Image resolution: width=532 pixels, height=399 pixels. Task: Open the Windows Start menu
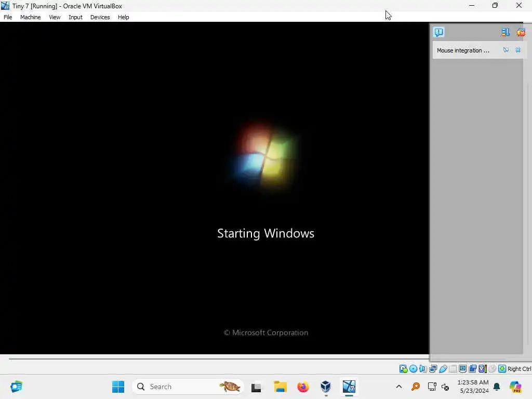(118, 387)
